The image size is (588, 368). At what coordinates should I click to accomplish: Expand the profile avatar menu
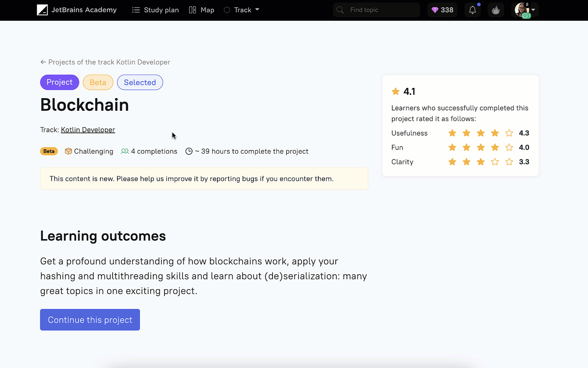coord(524,10)
